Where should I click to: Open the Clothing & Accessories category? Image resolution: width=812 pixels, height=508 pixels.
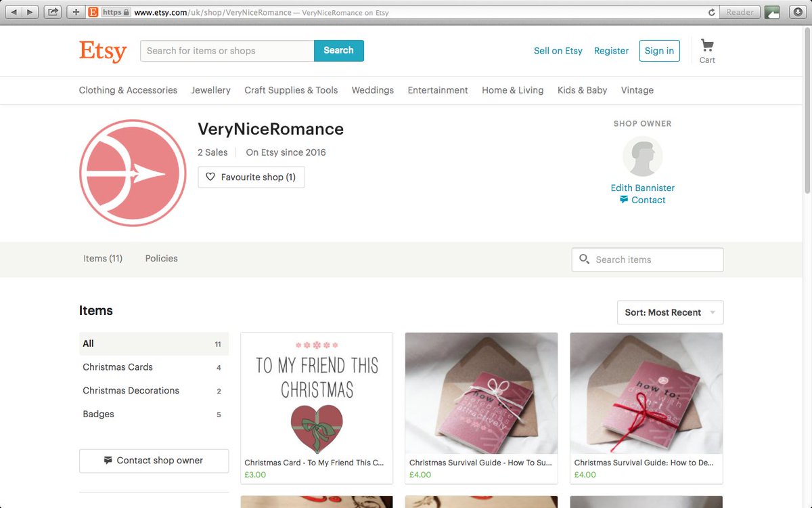tap(128, 90)
